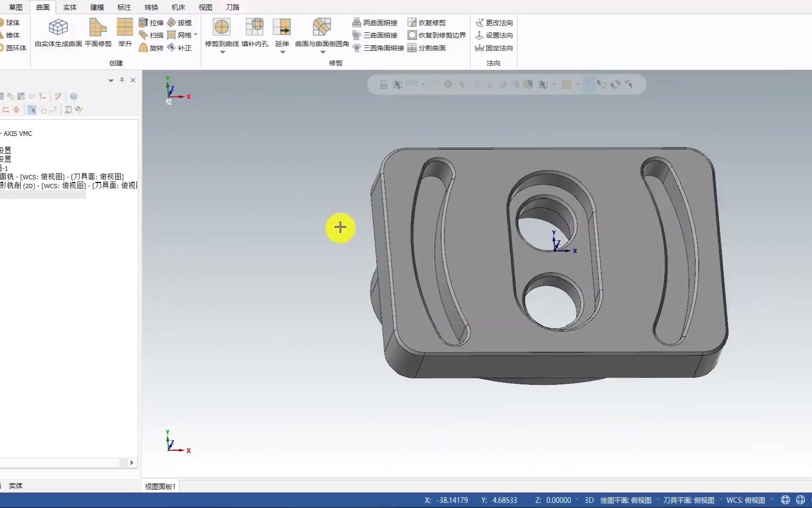
Task: Select the AXIS VMC machine group
Action: [16, 134]
